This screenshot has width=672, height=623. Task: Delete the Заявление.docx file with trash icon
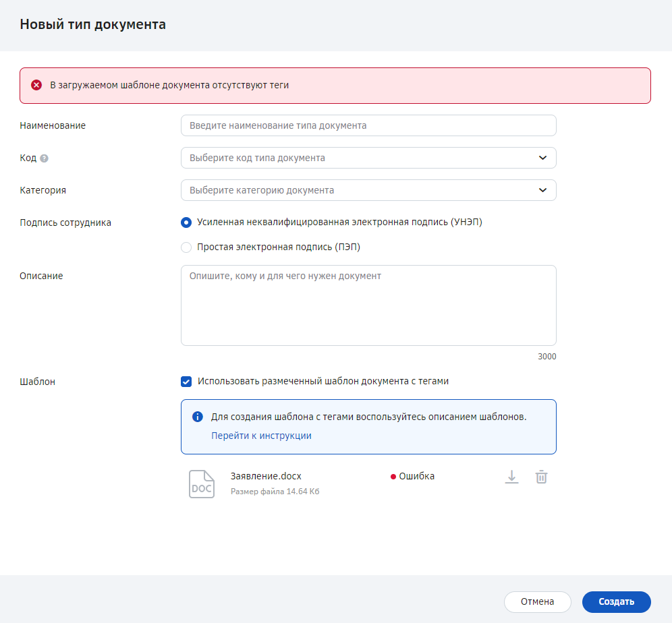click(541, 477)
